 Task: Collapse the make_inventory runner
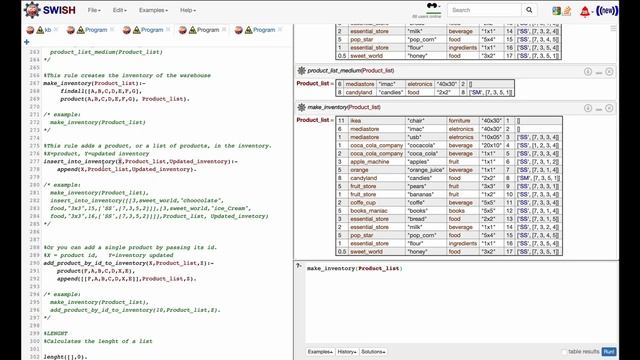[599, 109]
